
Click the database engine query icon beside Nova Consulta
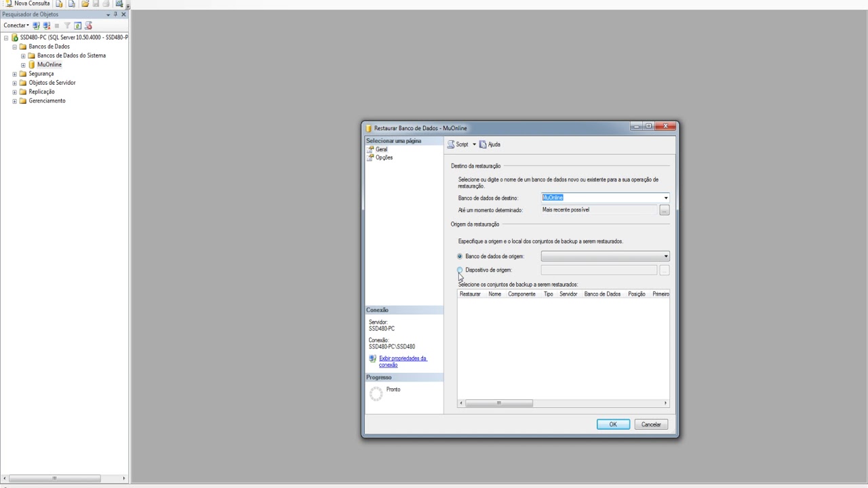(x=60, y=3)
